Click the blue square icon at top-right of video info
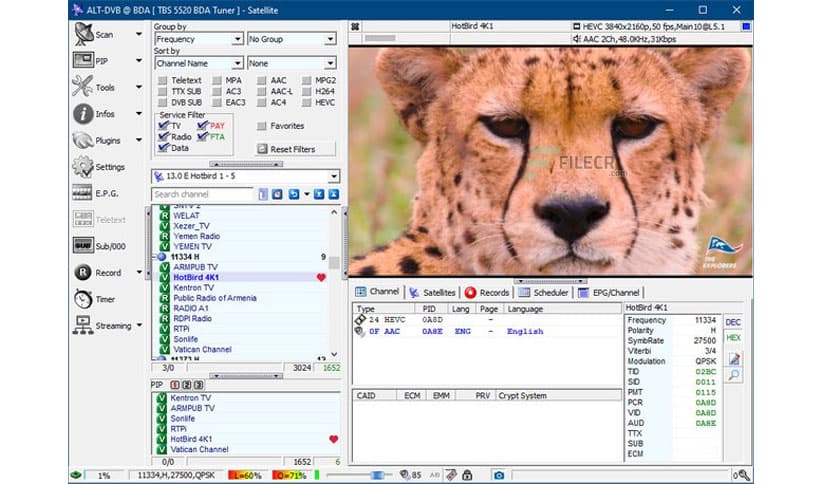Screen dimensions: 836x484 [x=746, y=26]
